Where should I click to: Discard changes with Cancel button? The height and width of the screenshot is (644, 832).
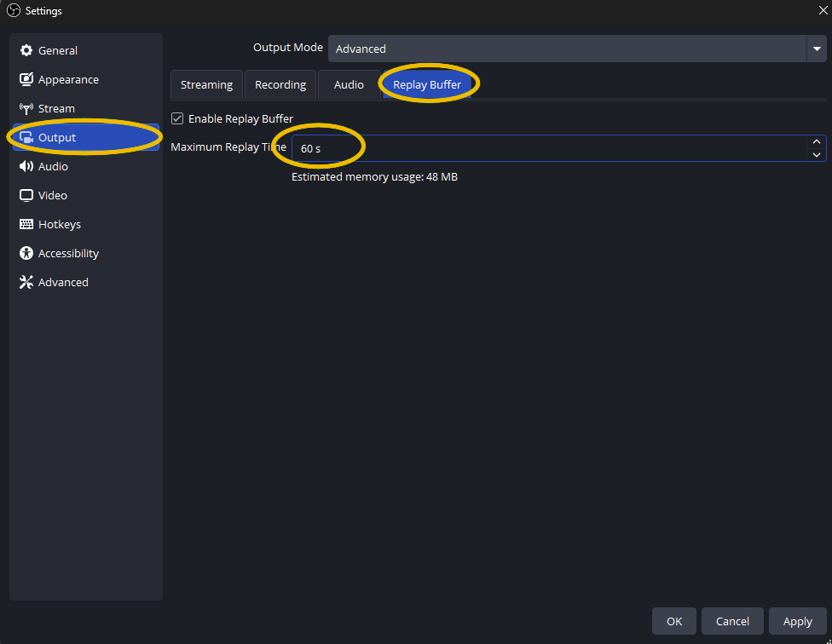click(732, 621)
